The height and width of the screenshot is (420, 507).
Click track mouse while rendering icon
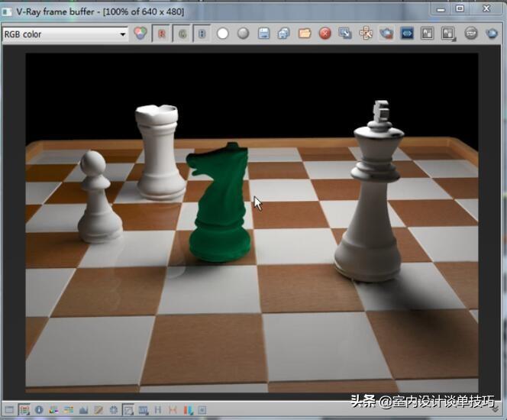pos(366,34)
